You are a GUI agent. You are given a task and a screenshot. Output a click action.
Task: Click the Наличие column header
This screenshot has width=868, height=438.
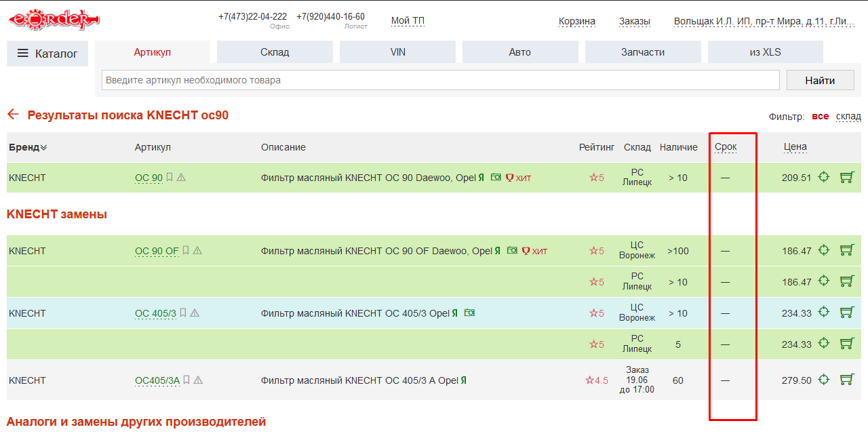(x=678, y=147)
